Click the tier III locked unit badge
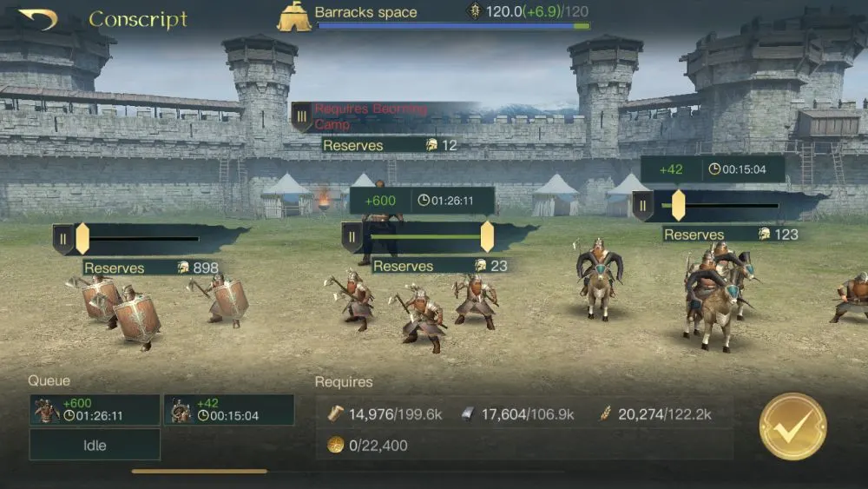This screenshot has width=868, height=489. coord(301,116)
